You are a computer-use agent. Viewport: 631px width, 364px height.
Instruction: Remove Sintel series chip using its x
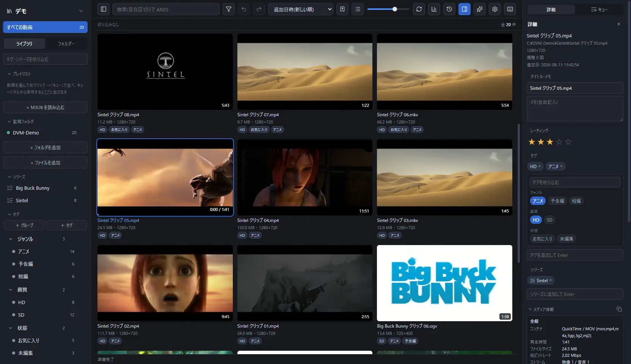[x=551, y=280]
